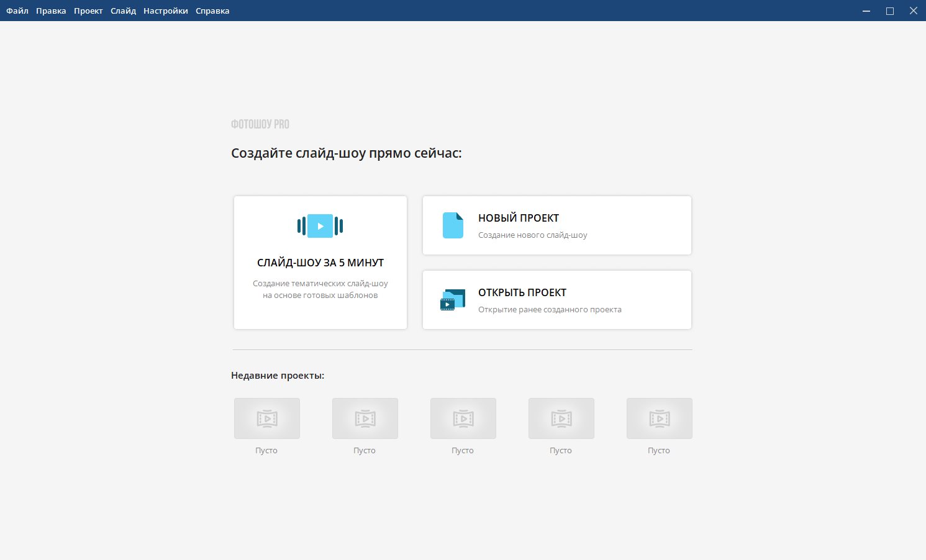The width and height of the screenshot is (926, 560).
Task: Maximize the application window
Action: click(890, 11)
